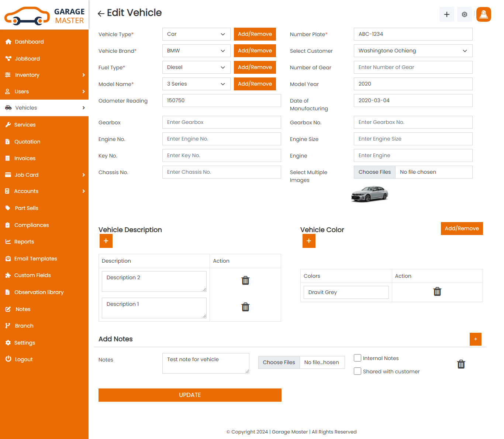
Task: Click the settings gear icon in header
Action: (464, 14)
